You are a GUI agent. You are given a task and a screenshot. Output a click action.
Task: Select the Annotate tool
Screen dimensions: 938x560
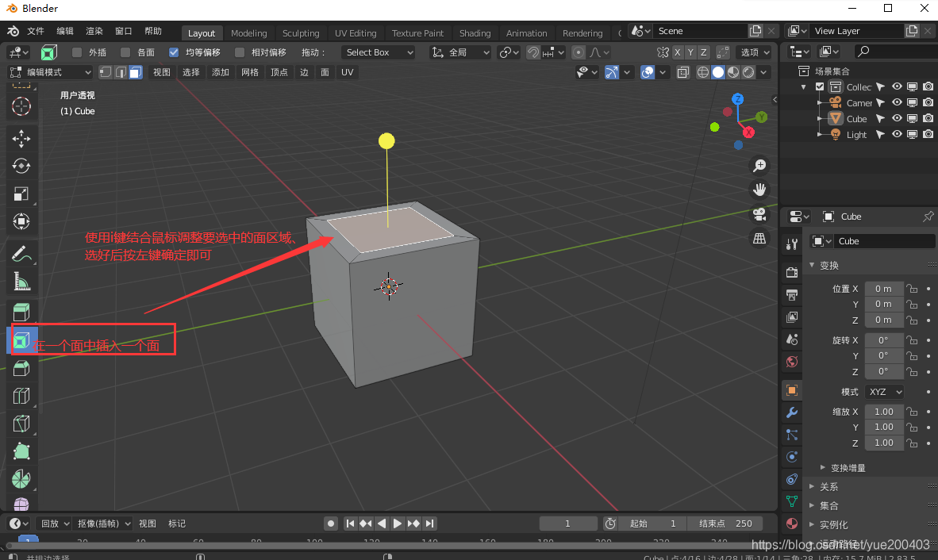pyautogui.click(x=21, y=254)
